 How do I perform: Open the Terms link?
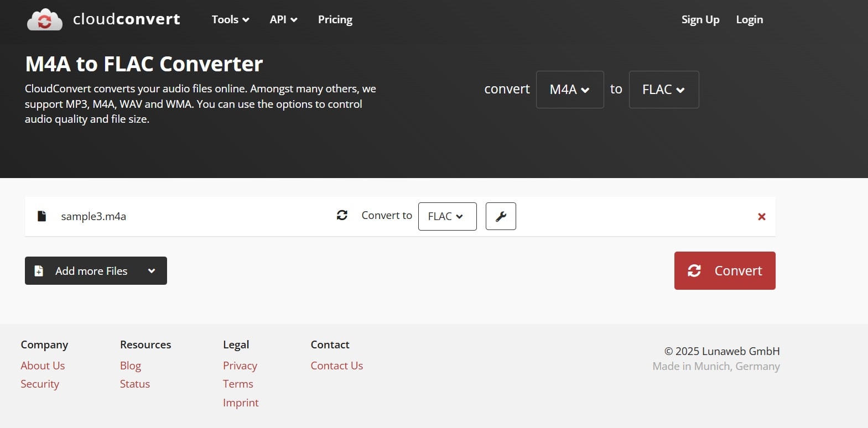pos(238,384)
